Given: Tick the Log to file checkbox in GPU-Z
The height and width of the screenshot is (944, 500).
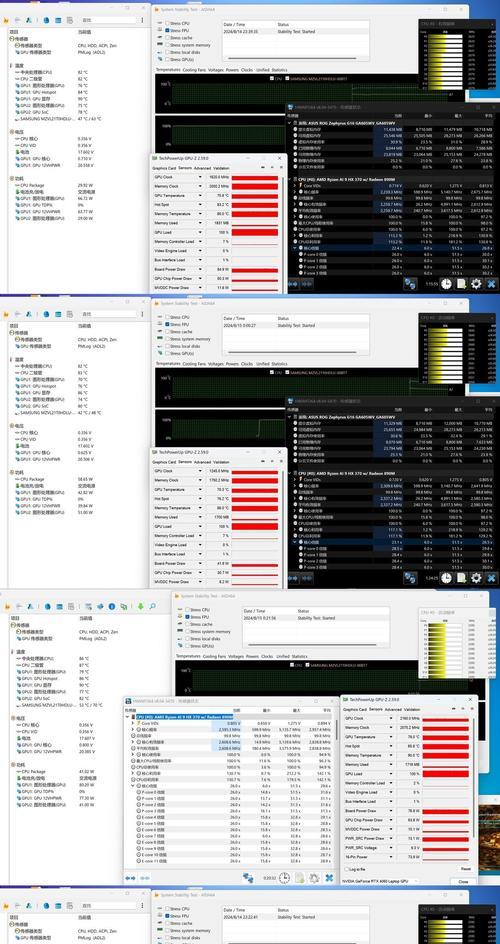Looking at the screenshot, I should tap(347, 869).
